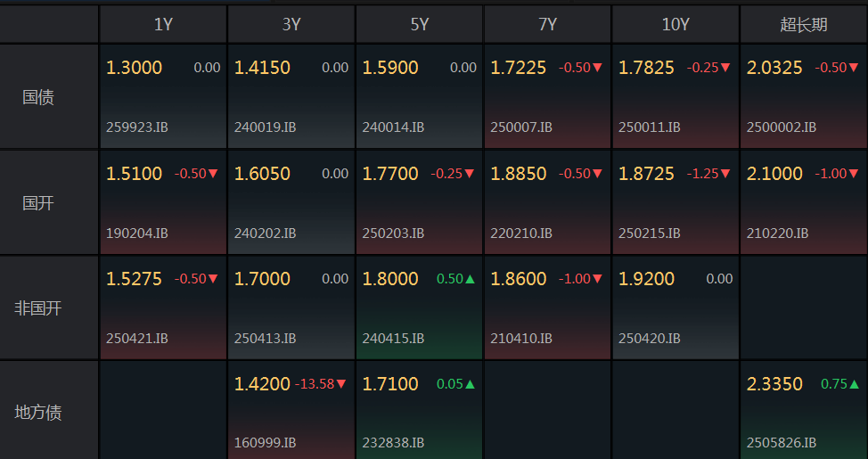This screenshot has height=459, width=868.
Task: Click the green up arrow beside 0.05
Action: click(470, 384)
